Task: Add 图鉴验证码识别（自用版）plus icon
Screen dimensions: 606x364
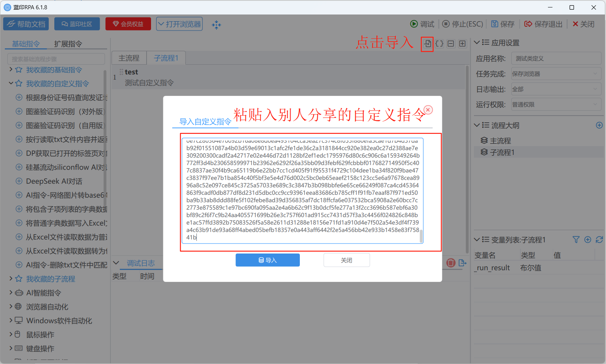Action: tap(19, 125)
